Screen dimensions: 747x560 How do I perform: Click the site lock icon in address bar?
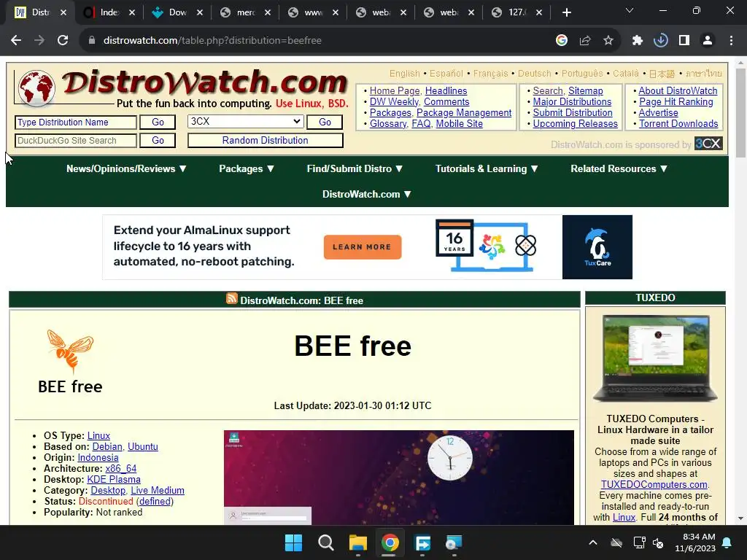91,41
